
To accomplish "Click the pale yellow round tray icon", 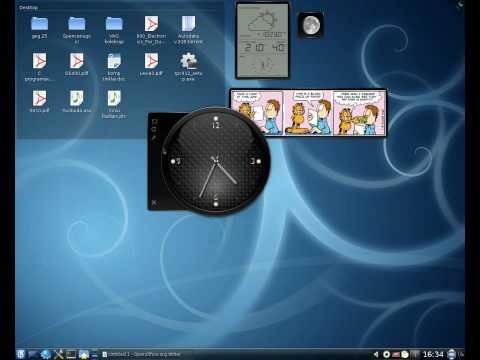I will pyautogui.click(x=405, y=354).
